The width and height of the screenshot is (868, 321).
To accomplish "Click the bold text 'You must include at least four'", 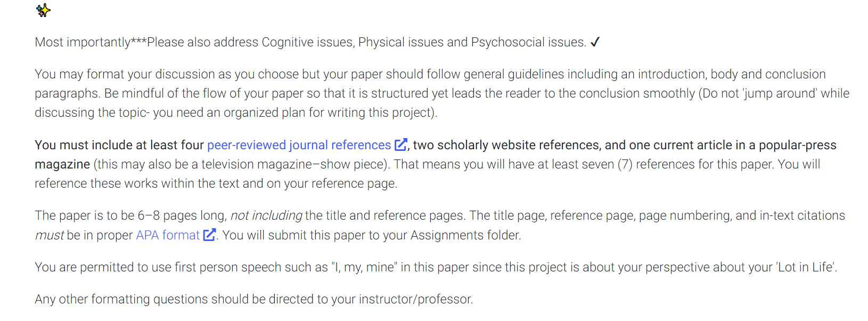I will 119,145.
